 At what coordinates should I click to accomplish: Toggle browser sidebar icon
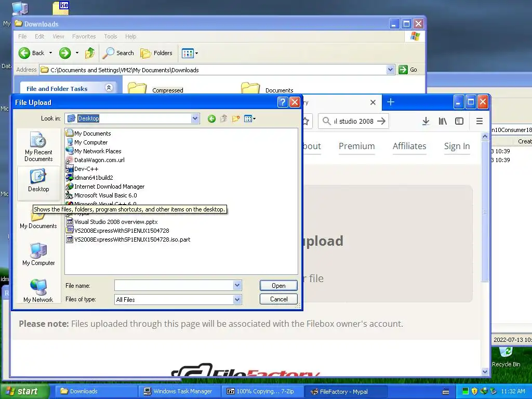pos(459,121)
